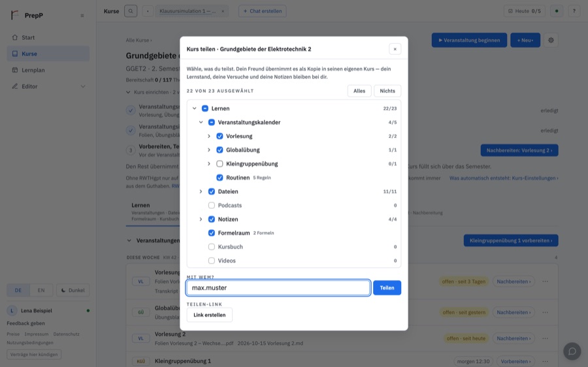Uncheck the Routinen checkbox
The width and height of the screenshot is (588, 367).
coord(220,178)
